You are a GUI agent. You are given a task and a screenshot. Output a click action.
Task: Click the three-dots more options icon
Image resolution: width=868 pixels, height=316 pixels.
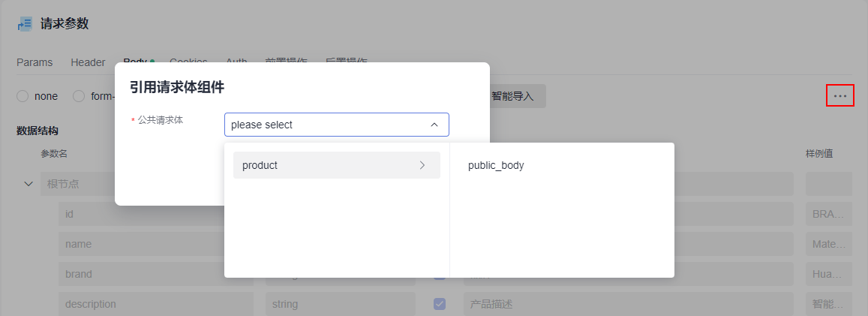pyautogui.click(x=840, y=96)
